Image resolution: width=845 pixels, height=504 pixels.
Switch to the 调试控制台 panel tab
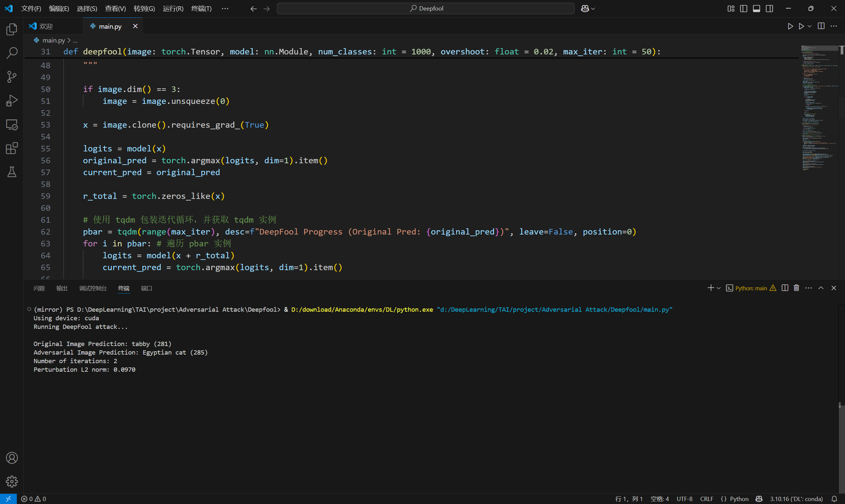point(93,288)
